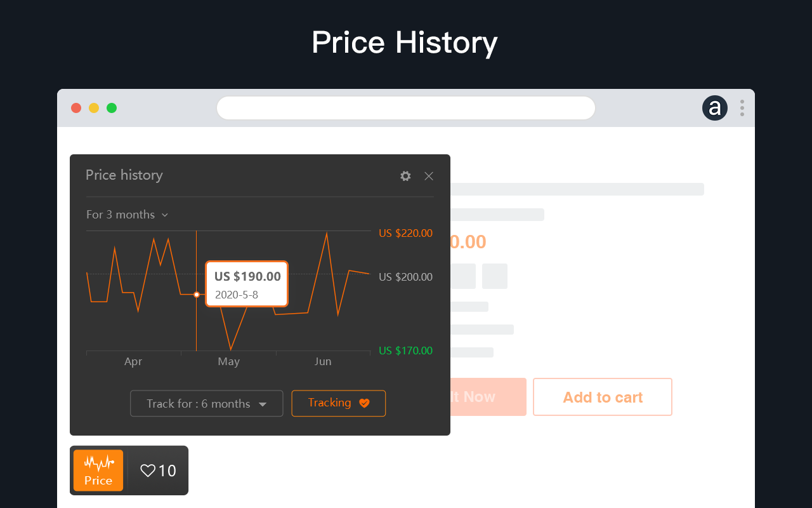Expand the "For 3 months" dropdown
812x508 pixels.
127,215
